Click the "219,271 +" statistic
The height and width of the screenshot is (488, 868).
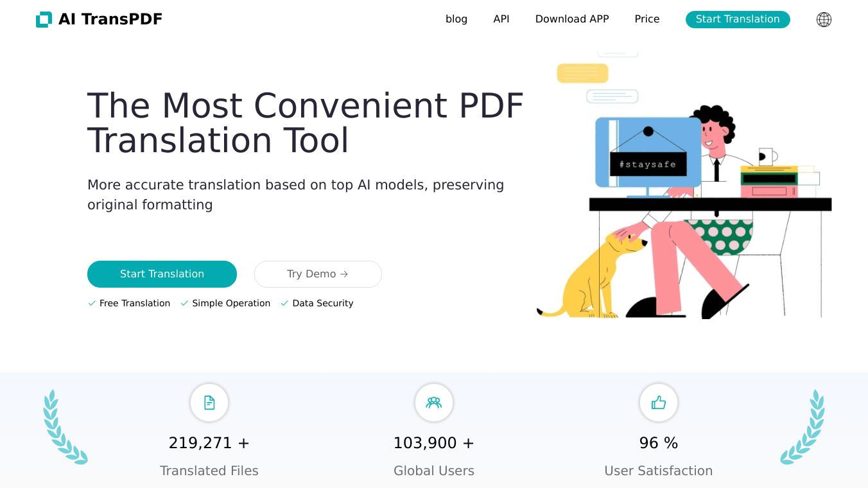(x=209, y=443)
